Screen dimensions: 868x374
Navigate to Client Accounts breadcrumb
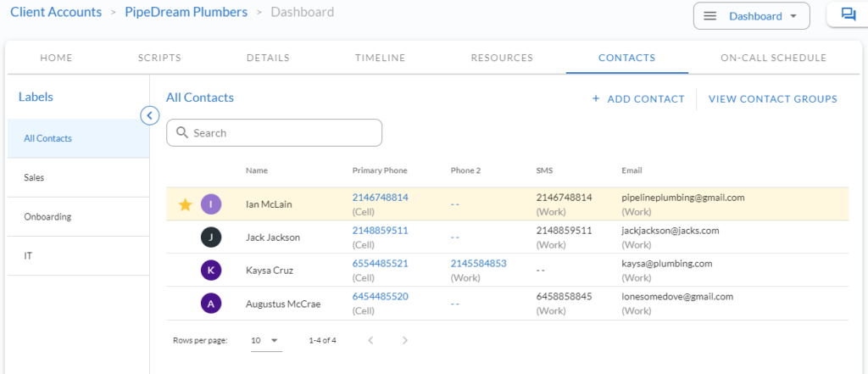[56, 12]
